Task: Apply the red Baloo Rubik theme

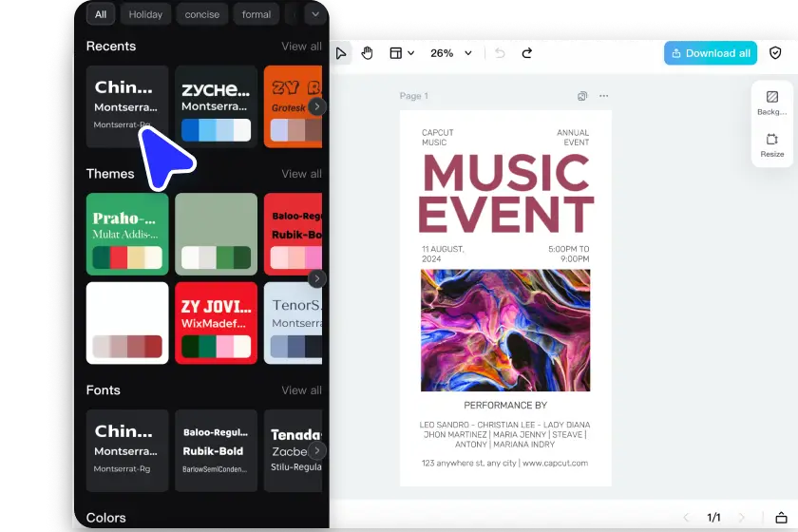Action: click(x=293, y=235)
